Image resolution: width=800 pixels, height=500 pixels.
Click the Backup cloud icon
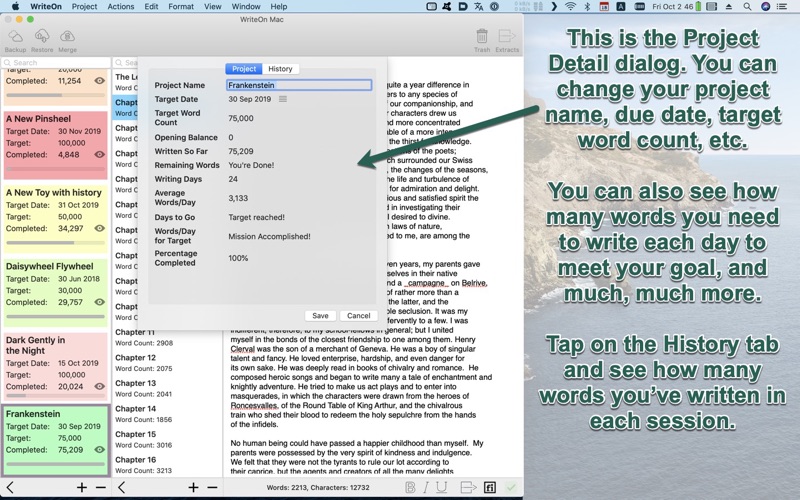coord(15,37)
